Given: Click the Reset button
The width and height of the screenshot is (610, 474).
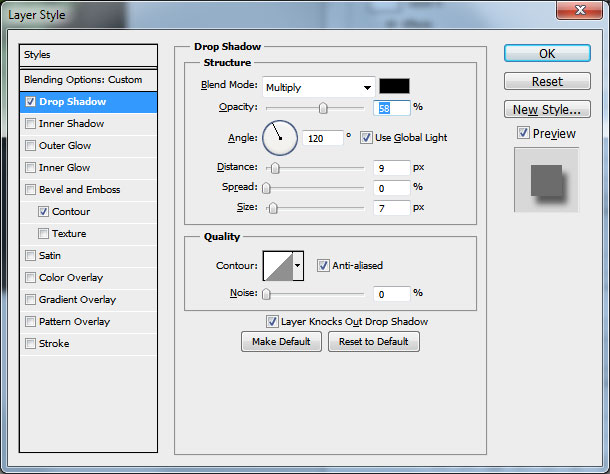Looking at the screenshot, I should tap(547, 81).
